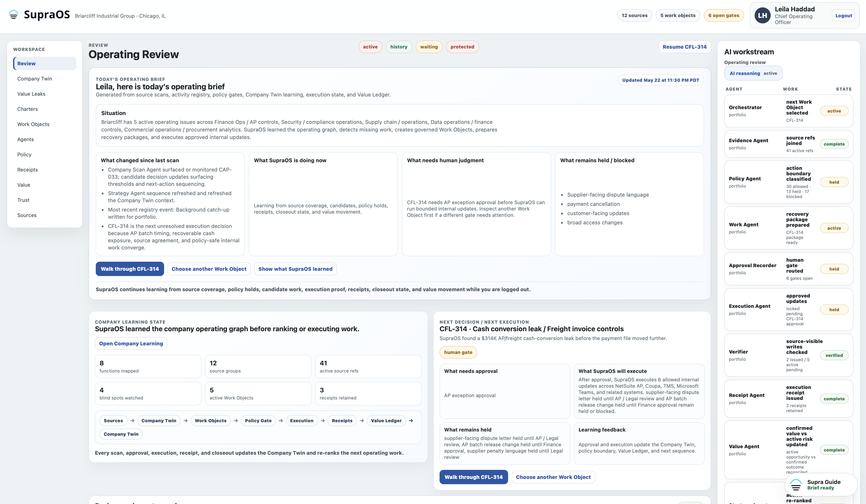Image resolution: width=866 pixels, height=504 pixels.
Task: Select Value in sidebar
Action: [45, 185]
